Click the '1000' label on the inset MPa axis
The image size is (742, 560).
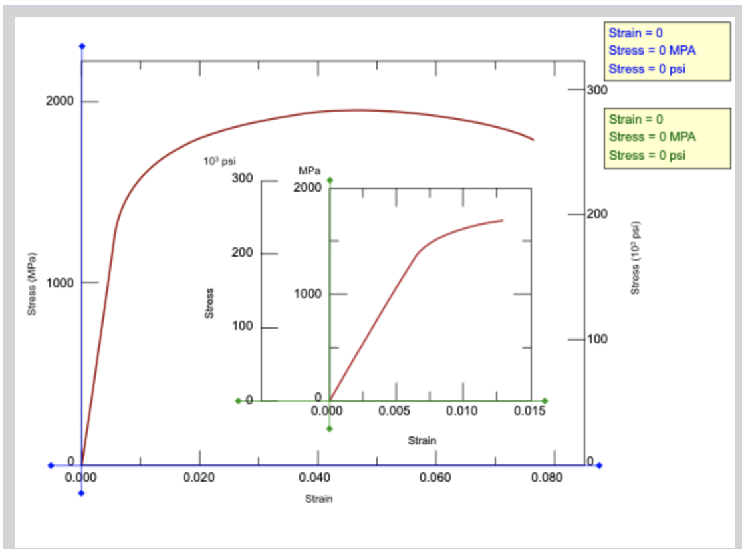pyautogui.click(x=308, y=294)
